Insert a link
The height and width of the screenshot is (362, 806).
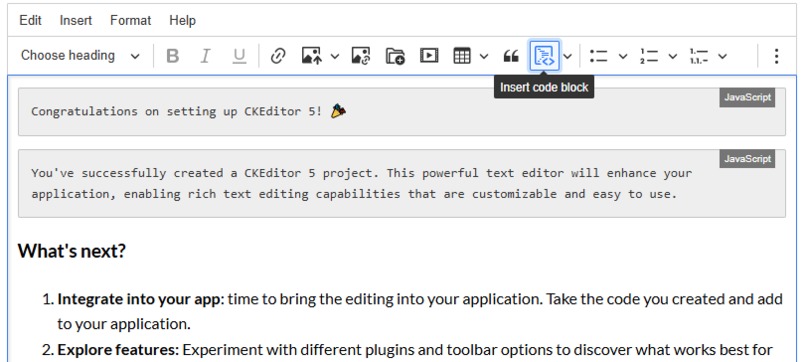[x=278, y=56]
